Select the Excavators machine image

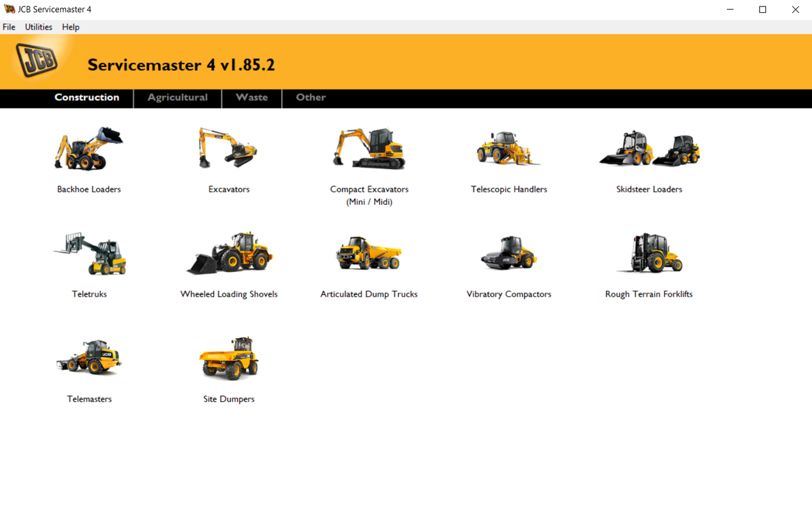click(228, 148)
